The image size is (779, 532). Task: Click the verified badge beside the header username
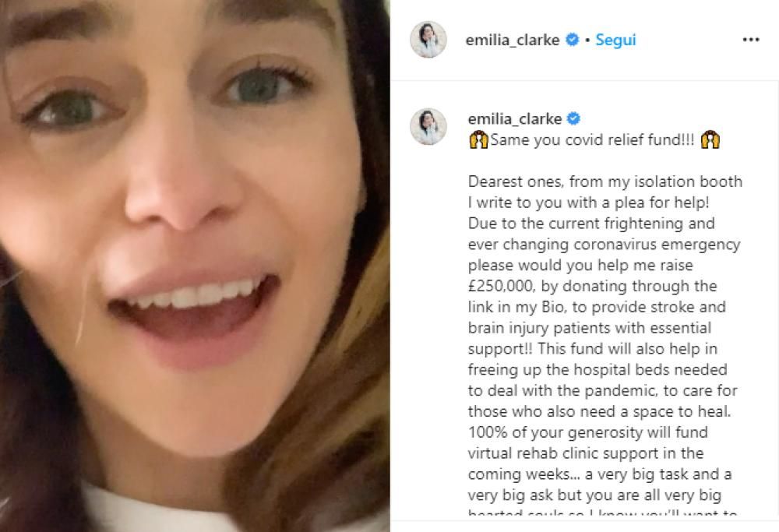tap(573, 41)
